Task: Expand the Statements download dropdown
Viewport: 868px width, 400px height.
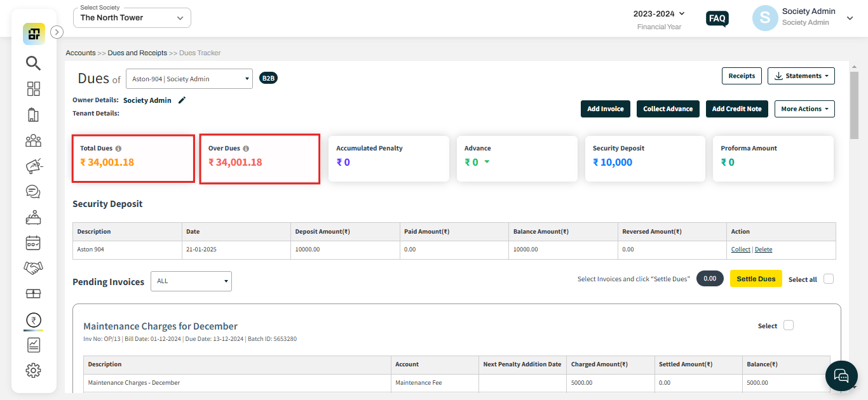Action: [801, 76]
